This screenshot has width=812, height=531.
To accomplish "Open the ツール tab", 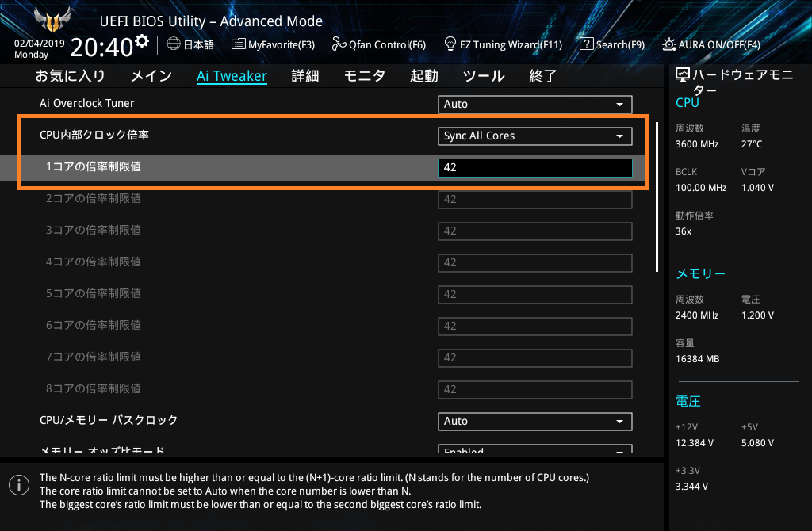I will click(484, 76).
